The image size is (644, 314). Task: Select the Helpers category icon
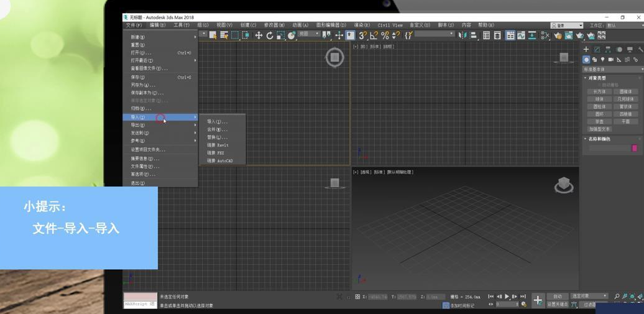[619, 60]
